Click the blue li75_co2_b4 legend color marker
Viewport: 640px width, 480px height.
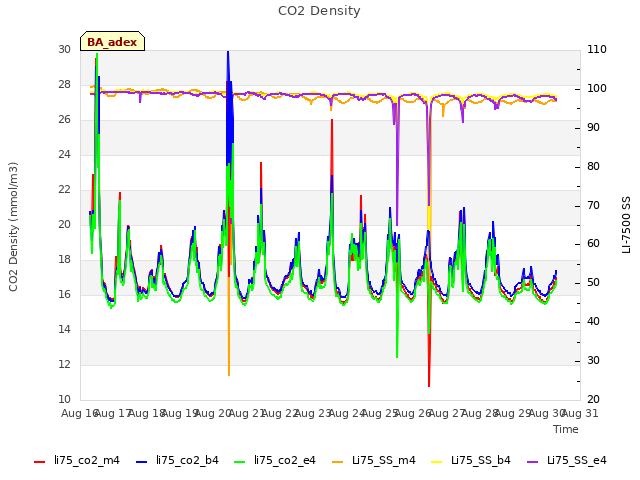tap(141, 462)
